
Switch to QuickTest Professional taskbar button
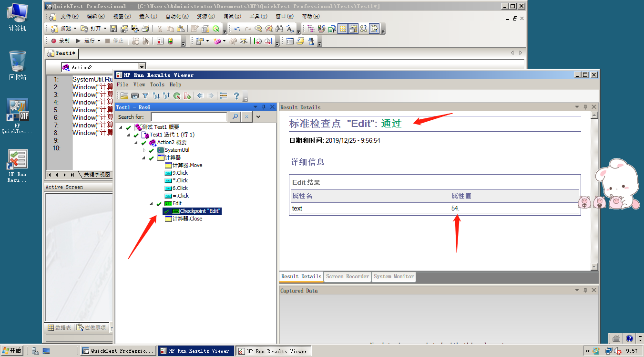pyautogui.click(x=118, y=351)
